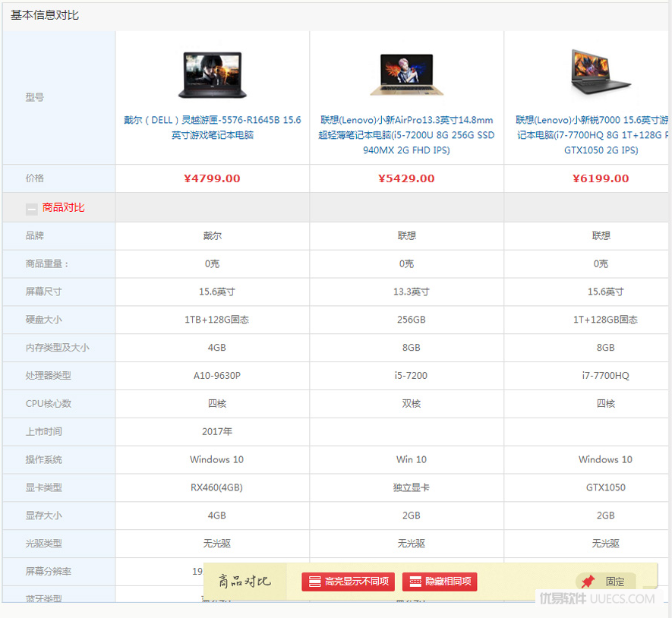
Task: Click the i5-7200 processor cell
Action: [411, 376]
